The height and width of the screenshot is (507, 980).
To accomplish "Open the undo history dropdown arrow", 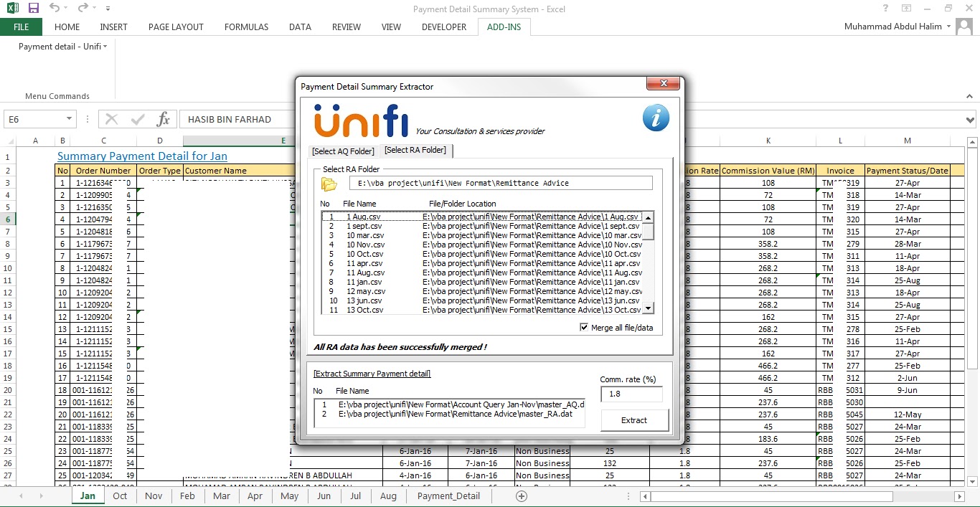I will [x=67, y=9].
